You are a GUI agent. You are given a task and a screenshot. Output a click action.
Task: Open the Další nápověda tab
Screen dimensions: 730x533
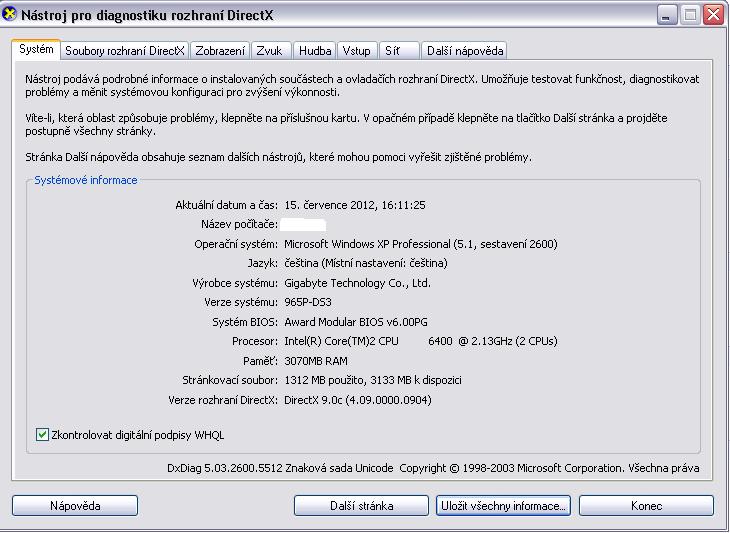[465, 51]
